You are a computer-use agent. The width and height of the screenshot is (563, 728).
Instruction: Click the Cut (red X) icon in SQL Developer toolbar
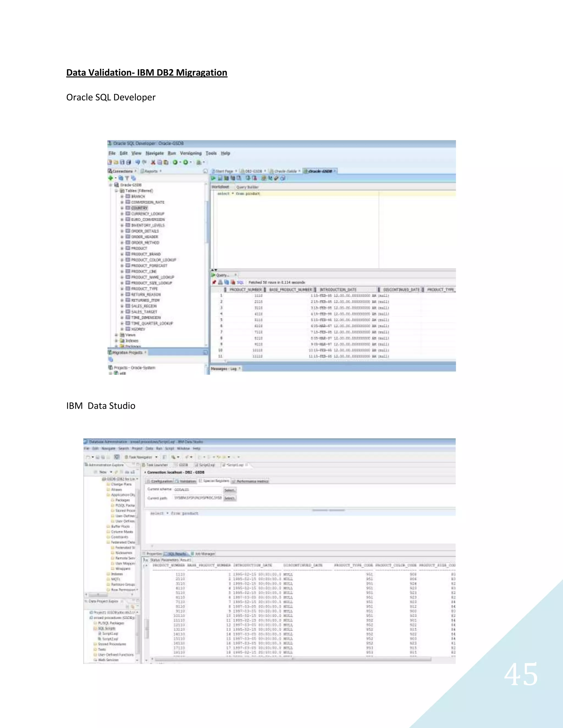coord(153,162)
